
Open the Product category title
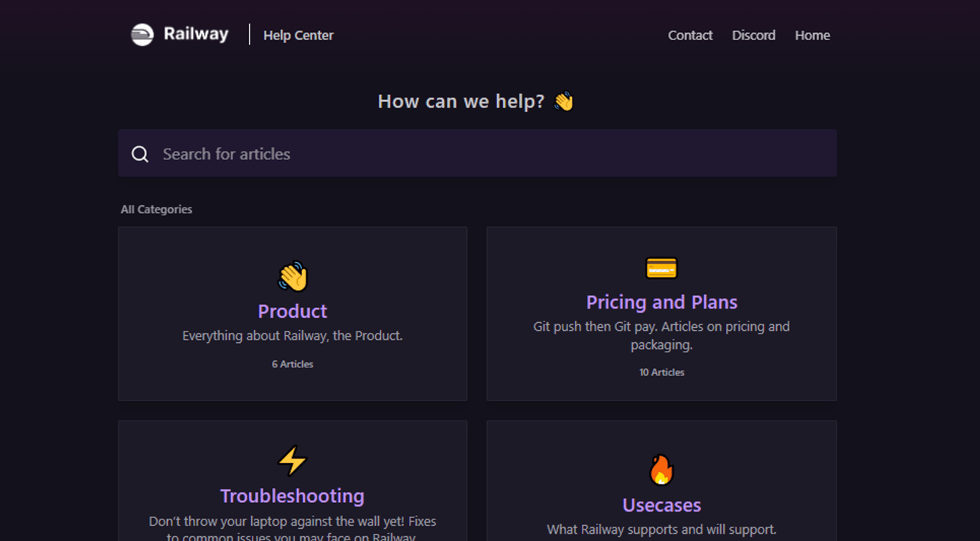tap(293, 311)
